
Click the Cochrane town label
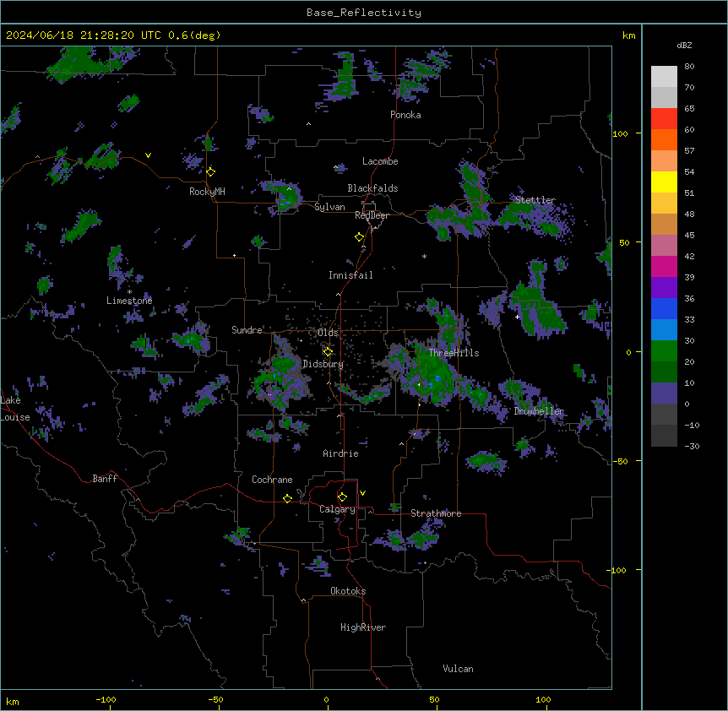coord(272,480)
